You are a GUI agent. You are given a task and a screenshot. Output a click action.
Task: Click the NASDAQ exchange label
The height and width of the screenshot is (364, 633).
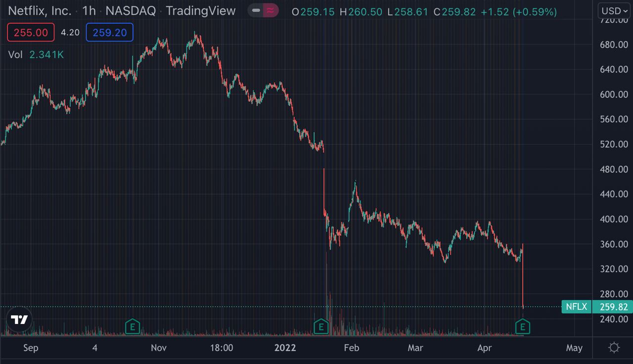[x=131, y=11]
